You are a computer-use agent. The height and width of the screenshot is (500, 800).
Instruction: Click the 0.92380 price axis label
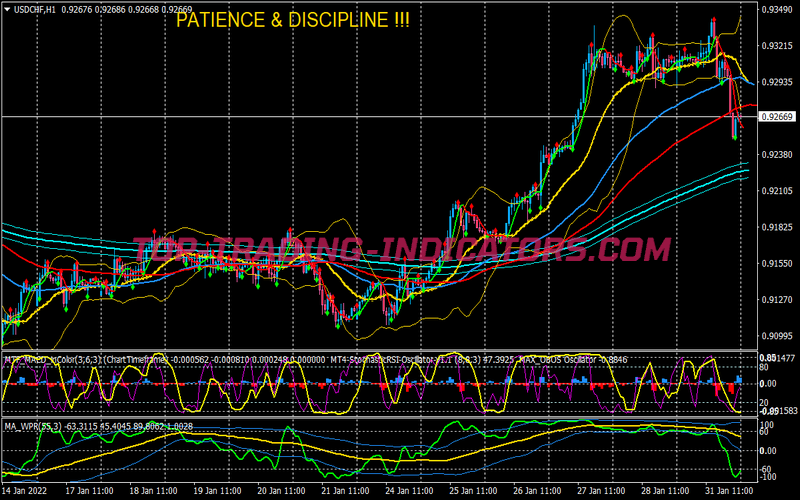click(x=777, y=154)
